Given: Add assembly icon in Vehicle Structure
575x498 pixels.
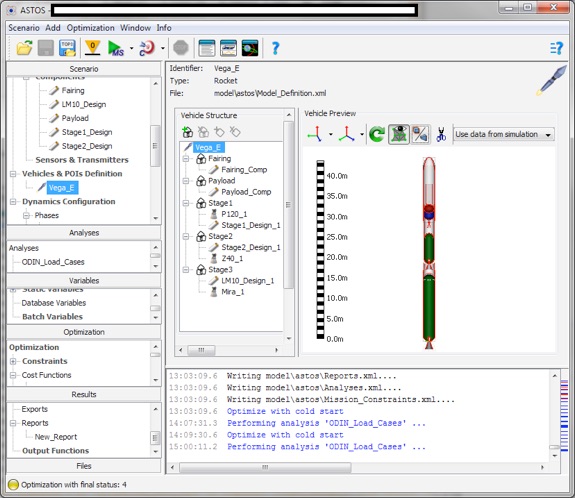Looking at the screenshot, I should click(x=187, y=131).
